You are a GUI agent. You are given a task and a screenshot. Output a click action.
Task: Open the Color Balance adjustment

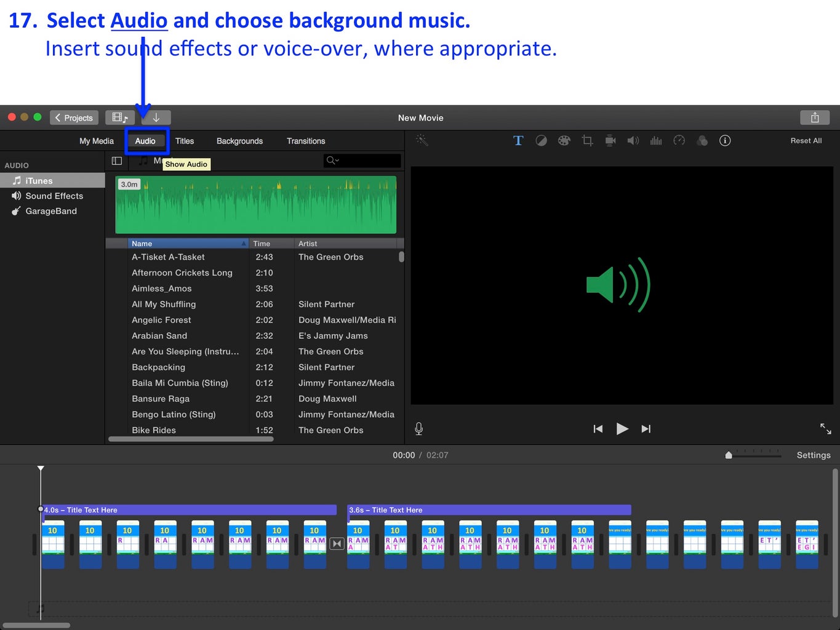point(541,140)
